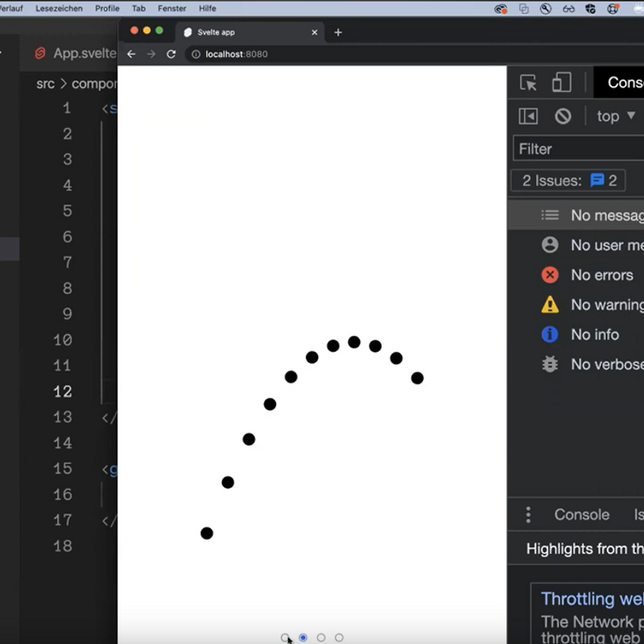Select the third radio button
This screenshot has width=644, height=644.
(x=321, y=638)
